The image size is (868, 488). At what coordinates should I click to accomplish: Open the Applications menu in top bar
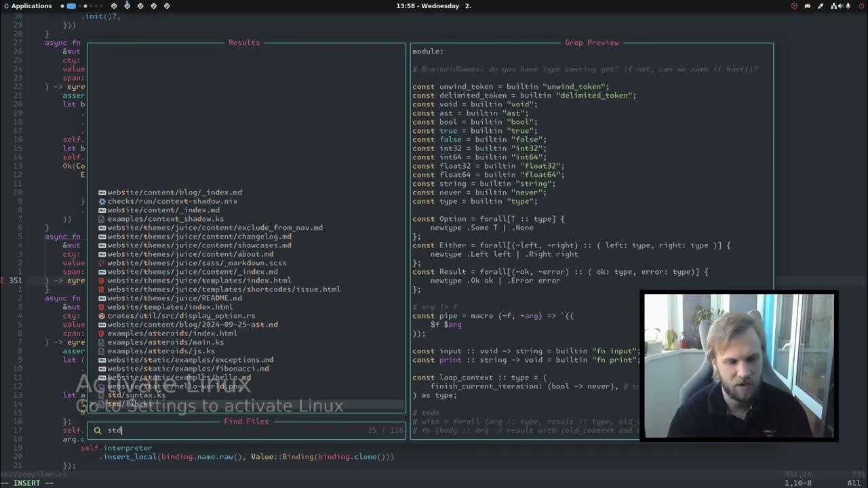pyautogui.click(x=27, y=5)
